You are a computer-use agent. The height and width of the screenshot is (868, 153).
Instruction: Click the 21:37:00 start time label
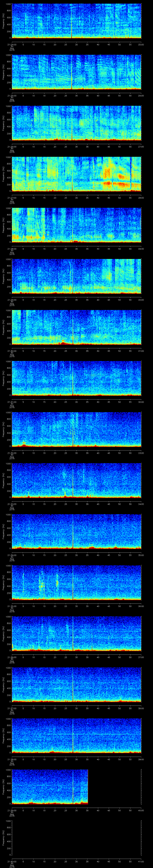pyautogui.click(x=12, y=708)
